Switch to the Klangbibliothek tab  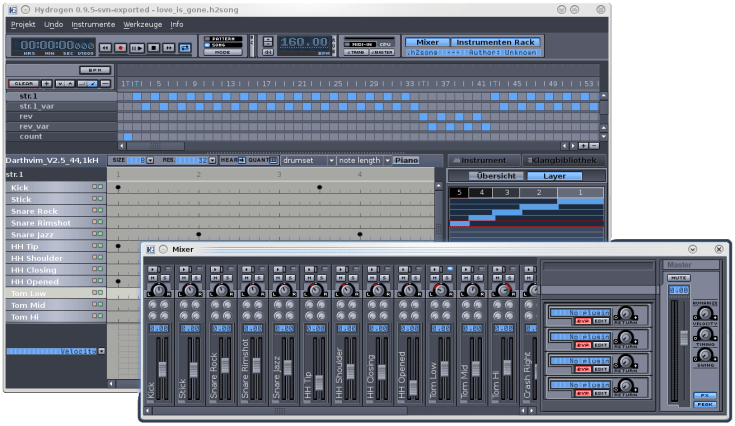pos(566,160)
